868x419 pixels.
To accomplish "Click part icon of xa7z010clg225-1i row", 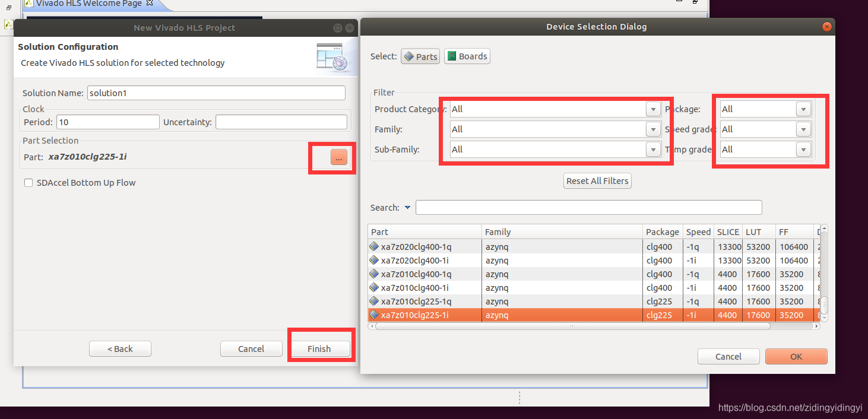I will pos(374,315).
